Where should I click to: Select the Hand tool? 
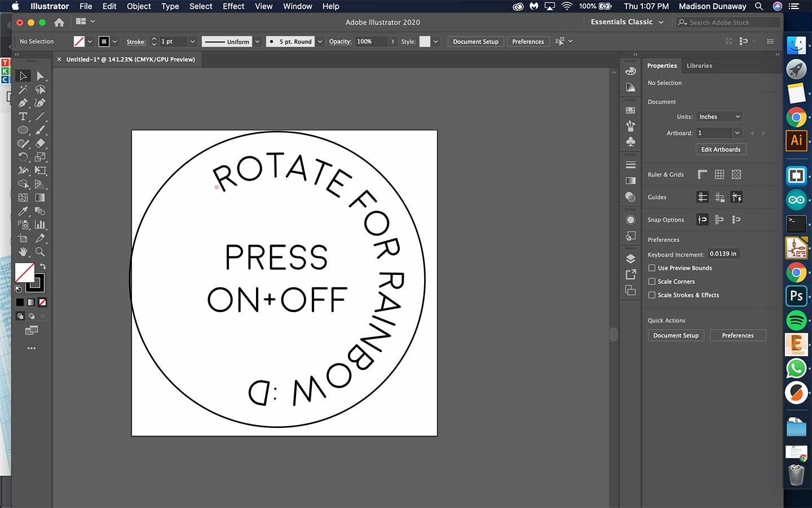(23, 252)
